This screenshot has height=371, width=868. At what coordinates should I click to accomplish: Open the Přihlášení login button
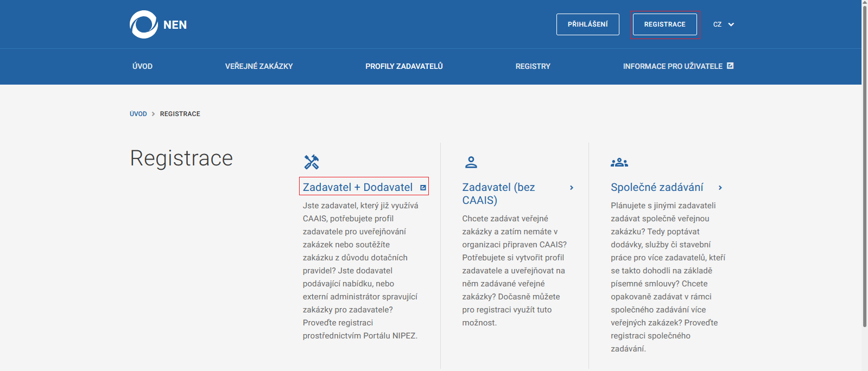587,24
